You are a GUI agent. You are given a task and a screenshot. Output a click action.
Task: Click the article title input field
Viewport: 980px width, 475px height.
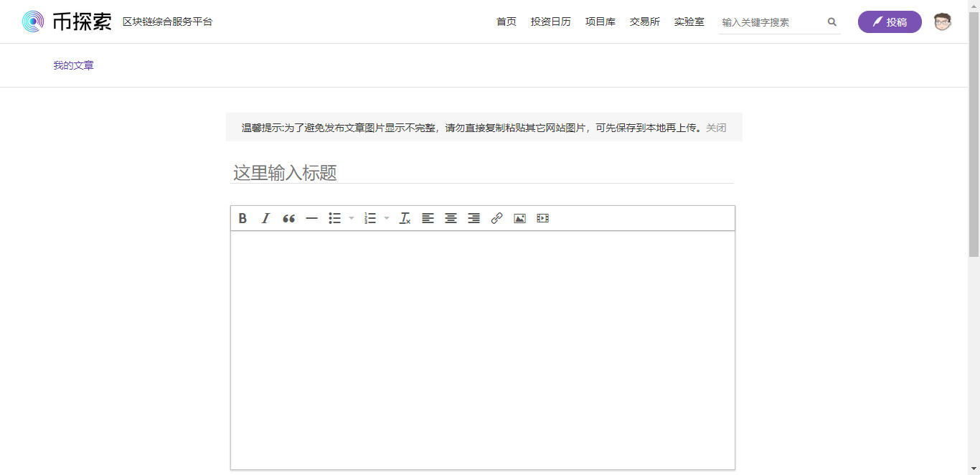pos(482,172)
